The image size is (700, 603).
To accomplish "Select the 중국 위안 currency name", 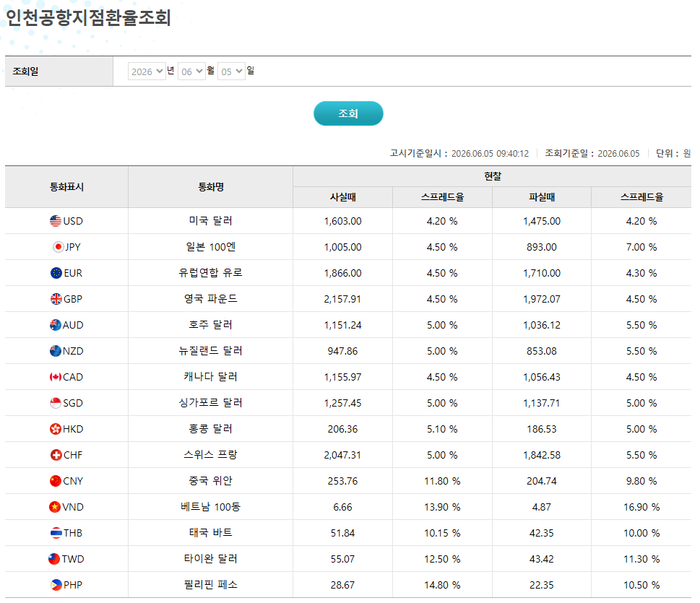I will [211, 481].
